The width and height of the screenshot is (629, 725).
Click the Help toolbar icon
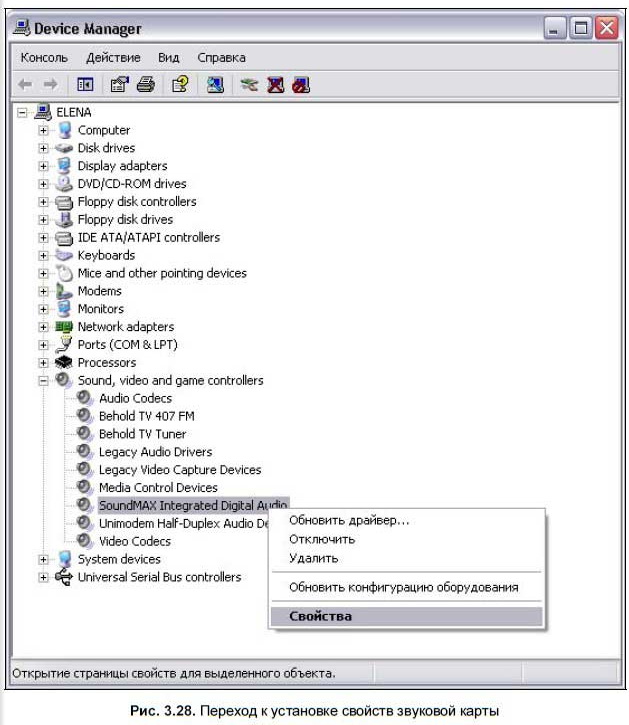[x=180, y=85]
